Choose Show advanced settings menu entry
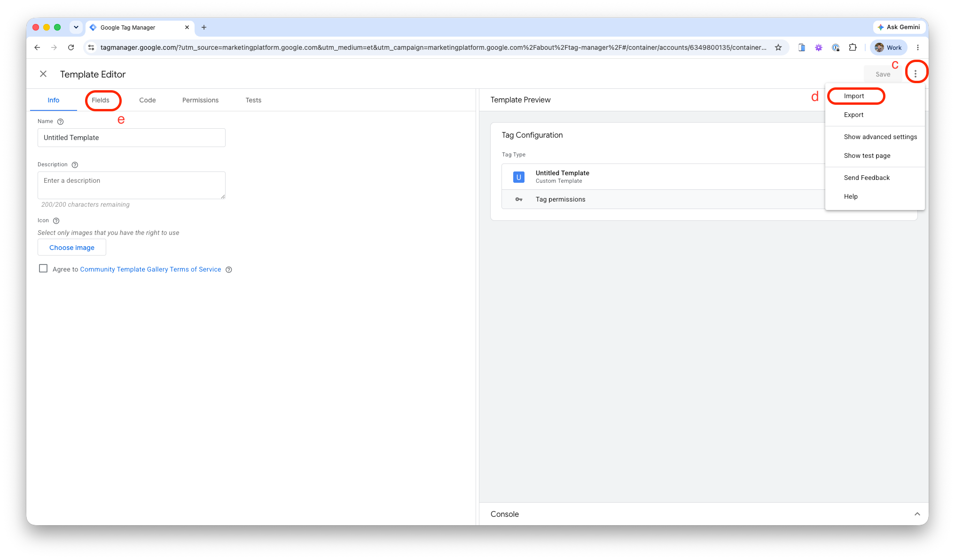Viewport: 955px width, 560px height. point(880,137)
